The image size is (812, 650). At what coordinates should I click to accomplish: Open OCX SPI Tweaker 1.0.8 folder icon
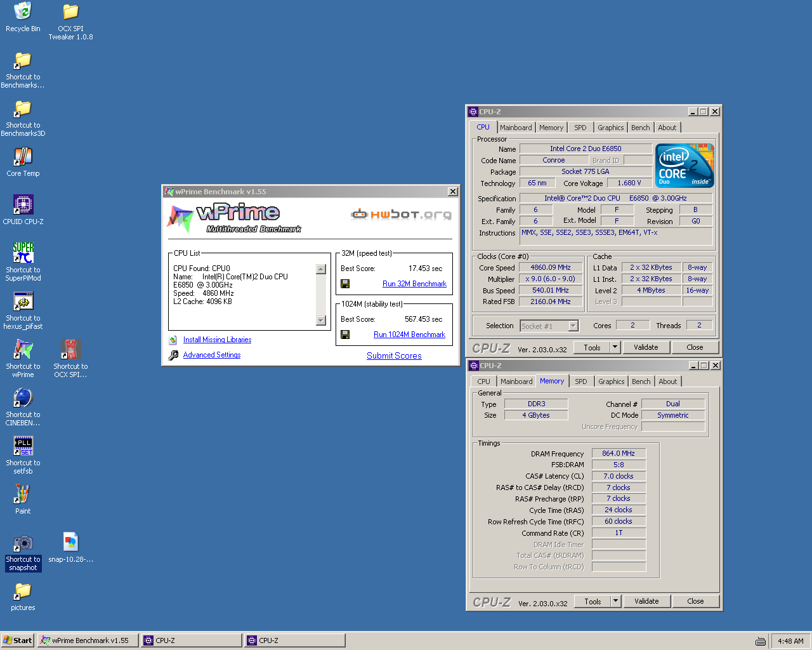[x=70, y=11]
